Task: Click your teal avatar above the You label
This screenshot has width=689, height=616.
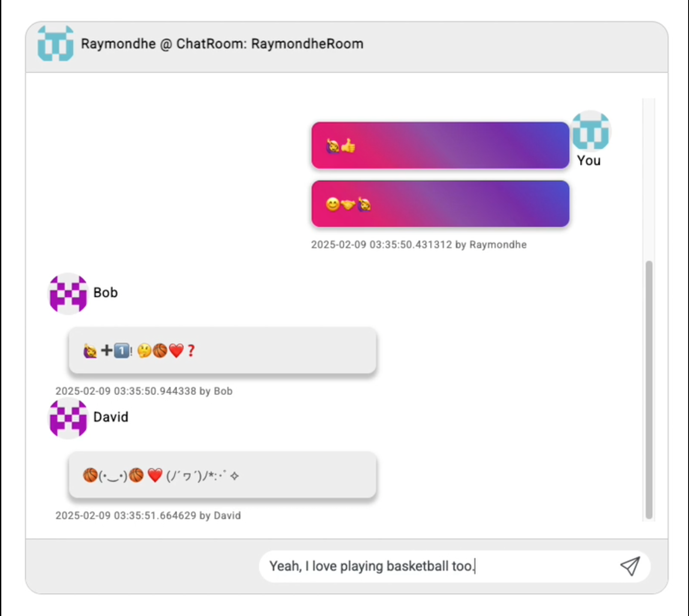Action: 591,131
